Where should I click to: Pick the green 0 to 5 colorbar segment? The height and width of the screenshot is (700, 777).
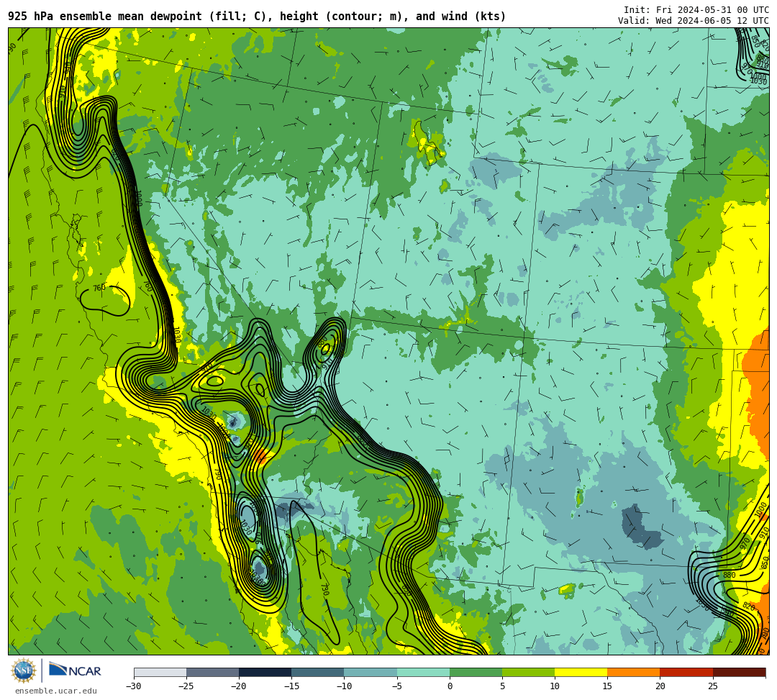coord(476,672)
